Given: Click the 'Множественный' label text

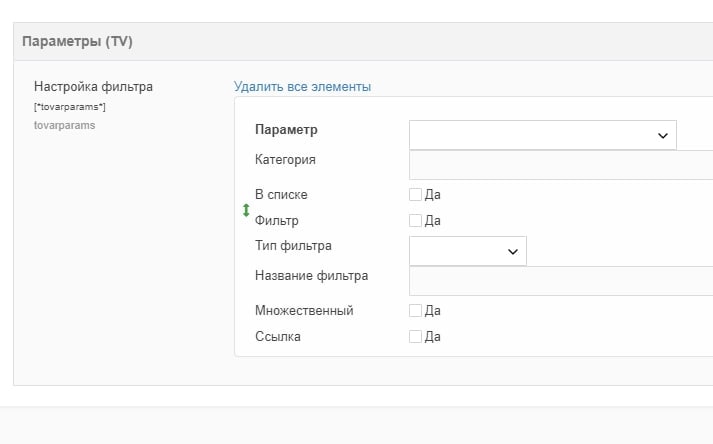Looking at the screenshot, I should 304,311.
